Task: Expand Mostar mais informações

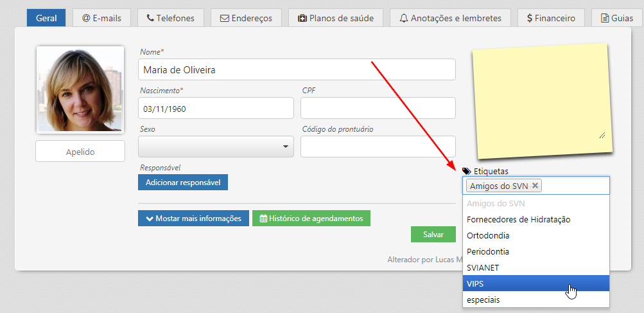Action: [193, 219]
